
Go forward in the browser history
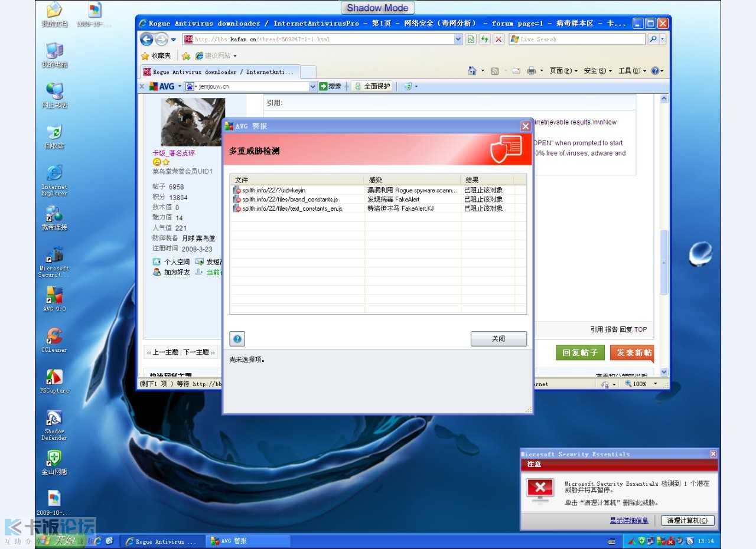point(161,40)
